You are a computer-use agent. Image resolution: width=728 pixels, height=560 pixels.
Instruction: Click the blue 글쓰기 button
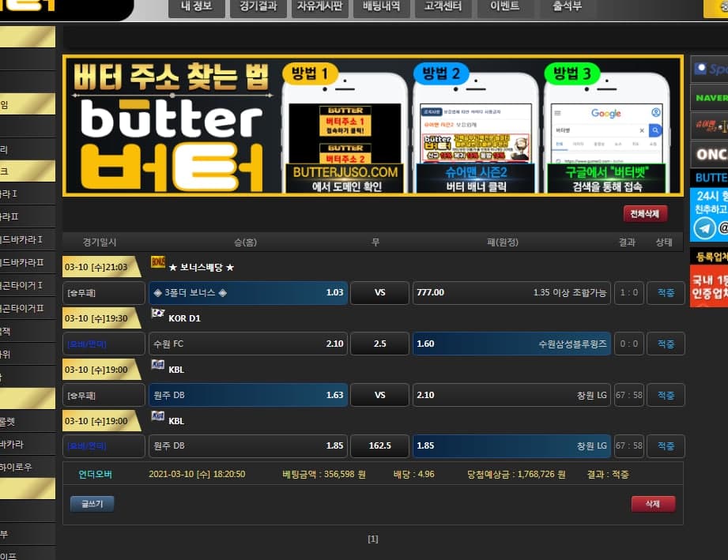(92, 503)
